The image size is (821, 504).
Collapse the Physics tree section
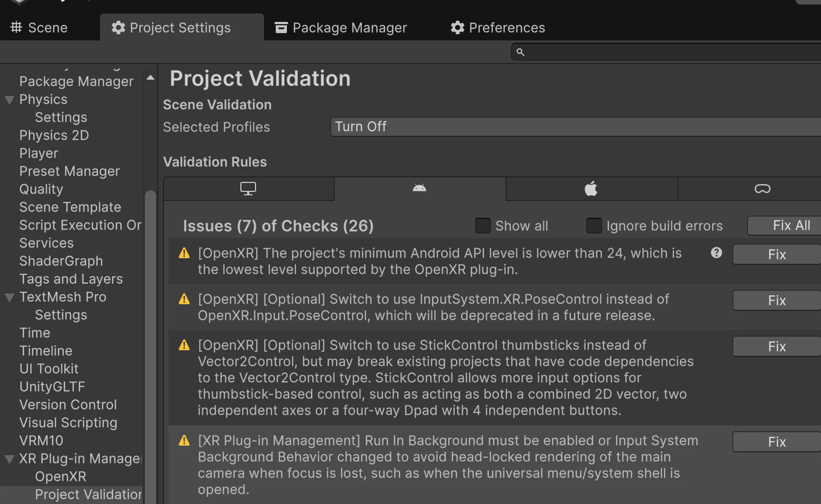coord(10,100)
